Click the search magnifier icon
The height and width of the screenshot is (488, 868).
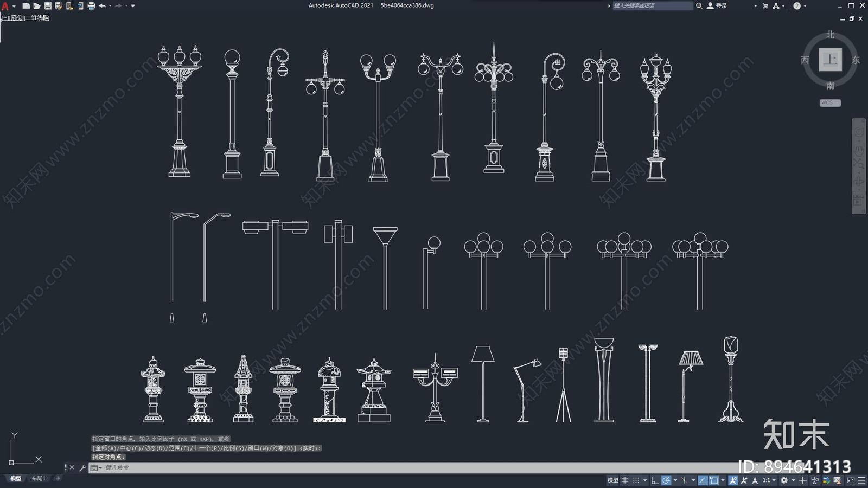point(699,5)
